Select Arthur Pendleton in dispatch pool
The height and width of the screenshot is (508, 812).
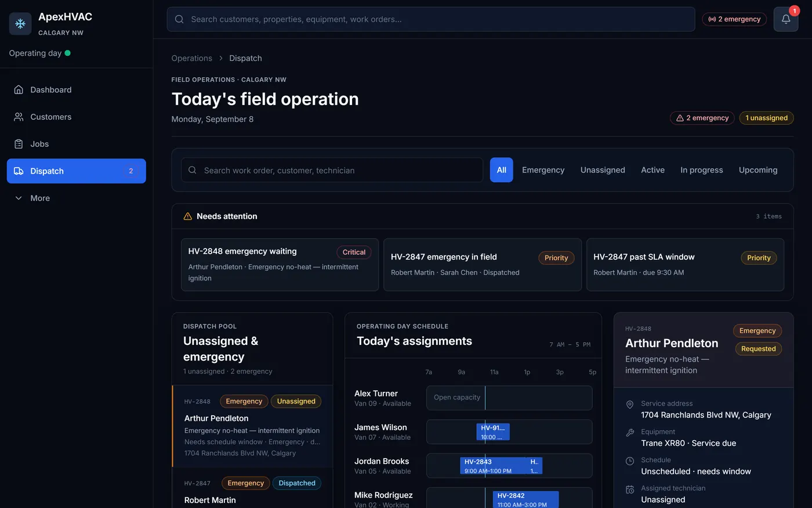(252, 426)
